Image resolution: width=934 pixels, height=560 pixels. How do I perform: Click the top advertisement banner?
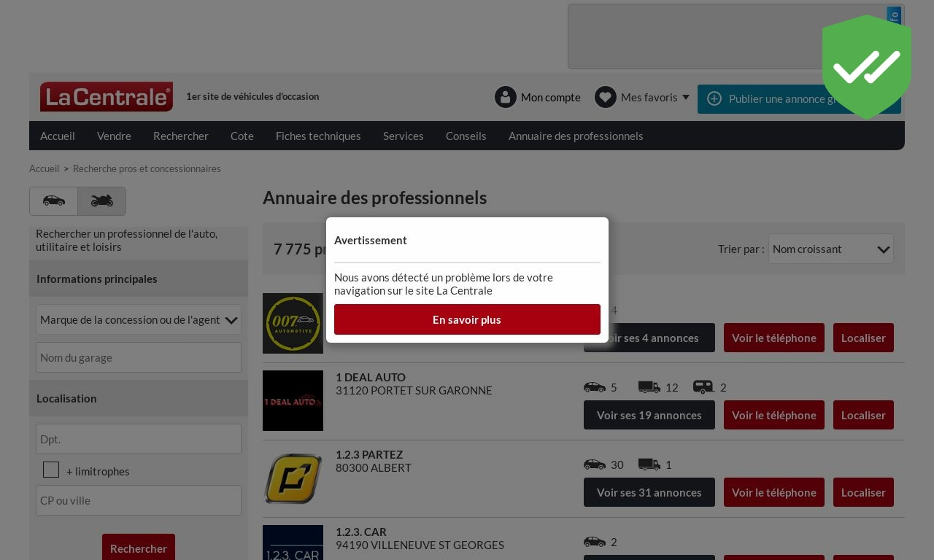click(736, 36)
